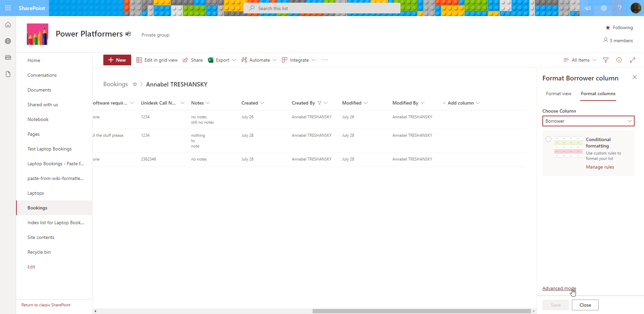Open filters pane funnel icon
This screenshot has width=644, height=314.
coord(606,60)
